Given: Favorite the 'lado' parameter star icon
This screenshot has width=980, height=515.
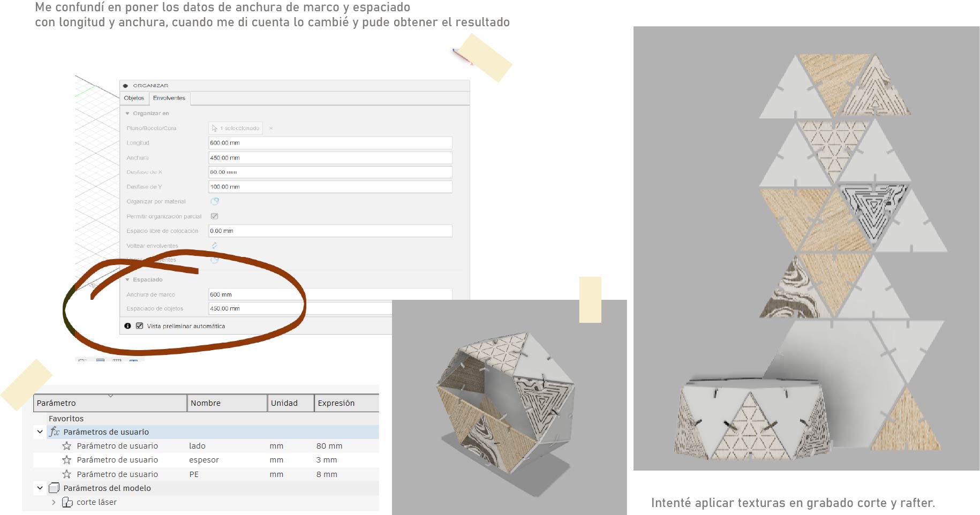Looking at the screenshot, I should click(66, 446).
